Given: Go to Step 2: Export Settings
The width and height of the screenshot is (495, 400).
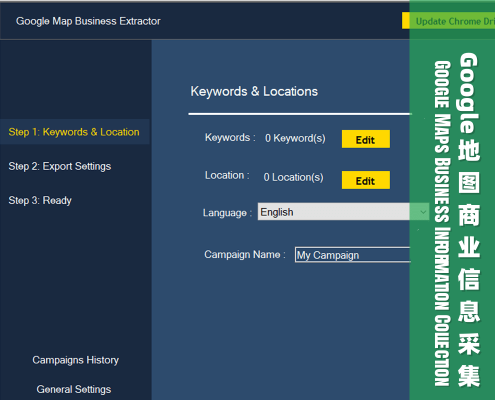Looking at the screenshot, I should [60, 166].
